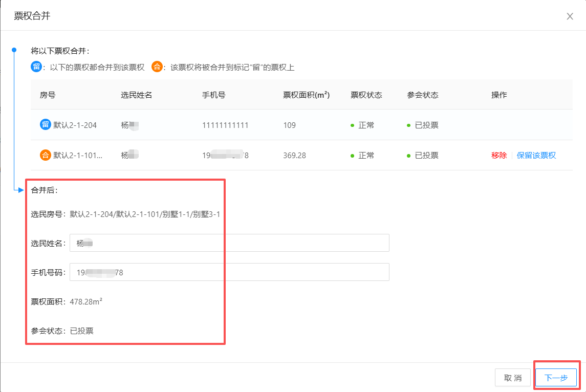This screenshot has width=586, height=392.
Task: Click the 操作 column header
Action: click(x=499, y=95)
